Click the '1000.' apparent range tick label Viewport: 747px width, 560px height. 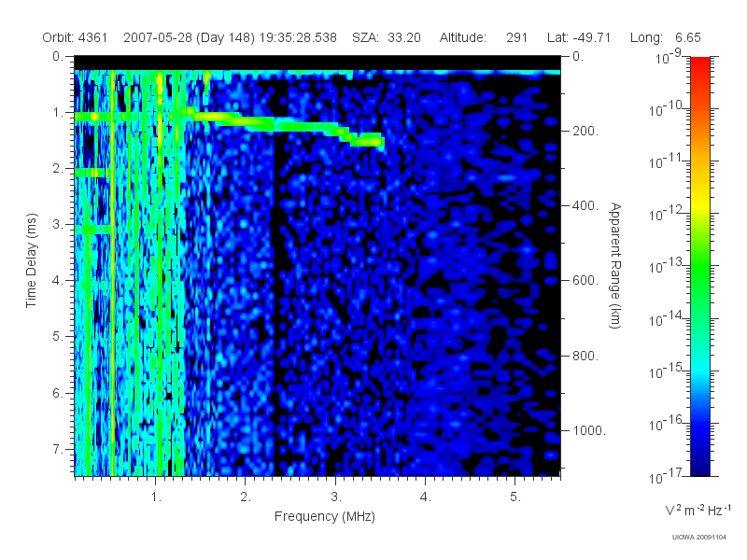[589, 430]
